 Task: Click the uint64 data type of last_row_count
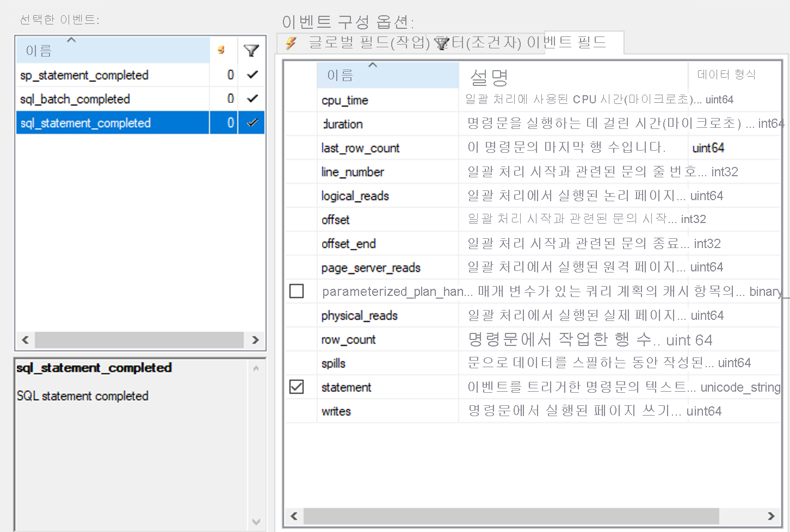(708, 148)
